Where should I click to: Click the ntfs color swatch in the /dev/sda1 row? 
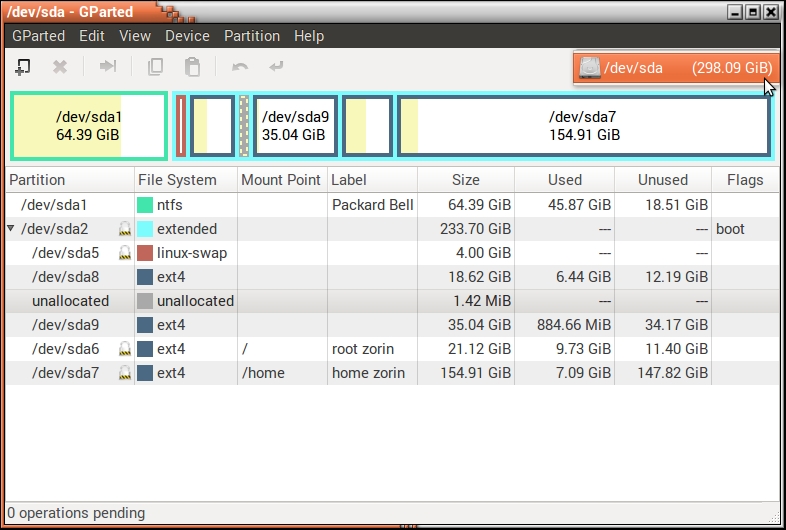(x=145, y=205)
